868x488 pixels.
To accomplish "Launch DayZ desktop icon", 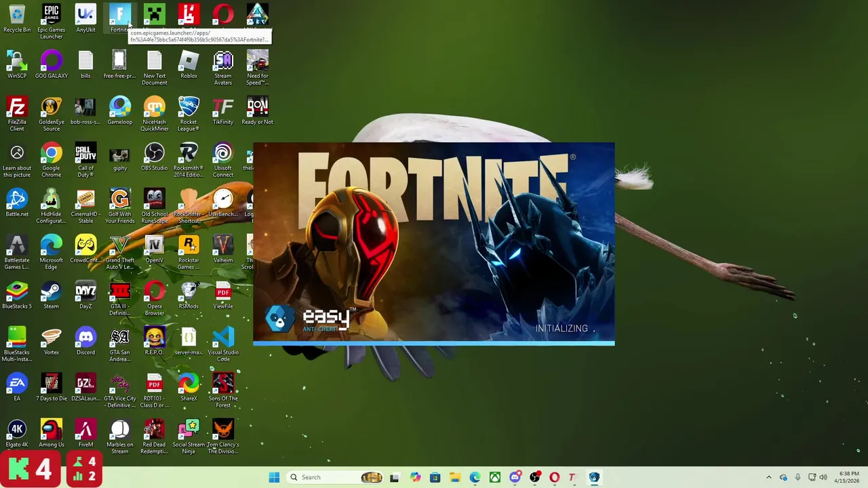I will [x=85, y=295].
